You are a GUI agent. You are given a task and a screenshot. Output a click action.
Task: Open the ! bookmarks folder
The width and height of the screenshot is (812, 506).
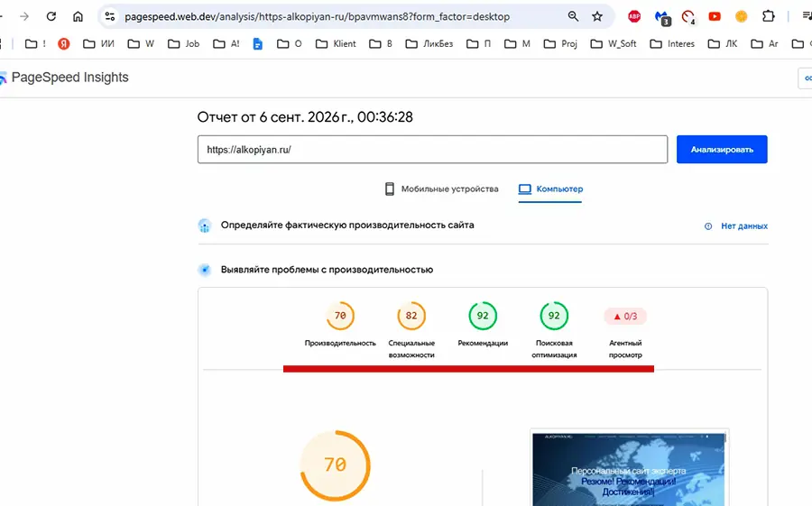(x=36, y=44)
